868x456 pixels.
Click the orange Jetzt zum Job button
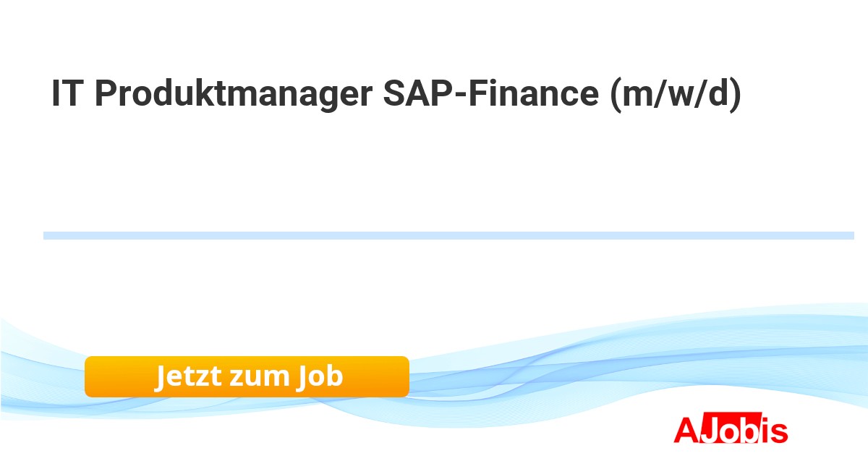pyautogui.click(x=247, y=376)
